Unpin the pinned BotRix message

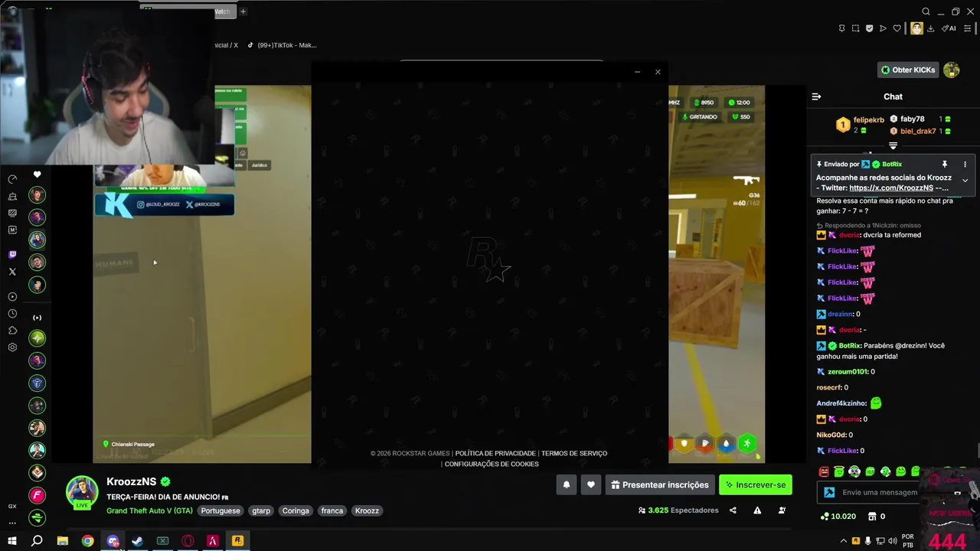point(944,165)
